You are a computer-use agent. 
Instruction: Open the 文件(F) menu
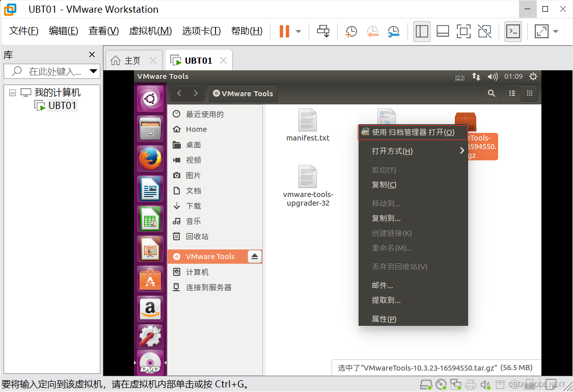click(24, 31)
